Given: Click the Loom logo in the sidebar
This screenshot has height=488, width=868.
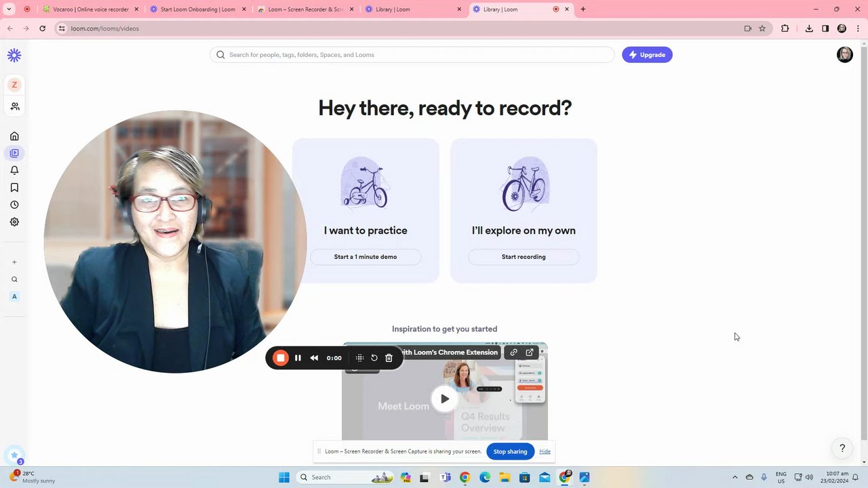Looking at the screenshot, I should [x=14, y=56].
